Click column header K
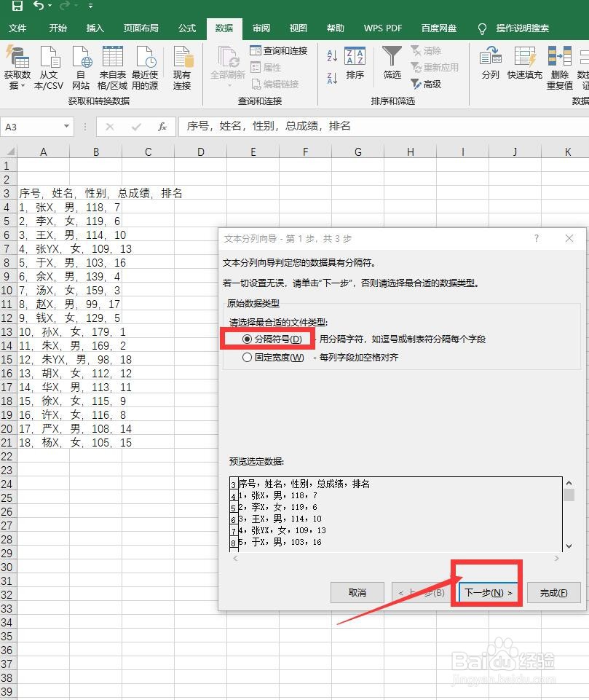 pos(568,152)
